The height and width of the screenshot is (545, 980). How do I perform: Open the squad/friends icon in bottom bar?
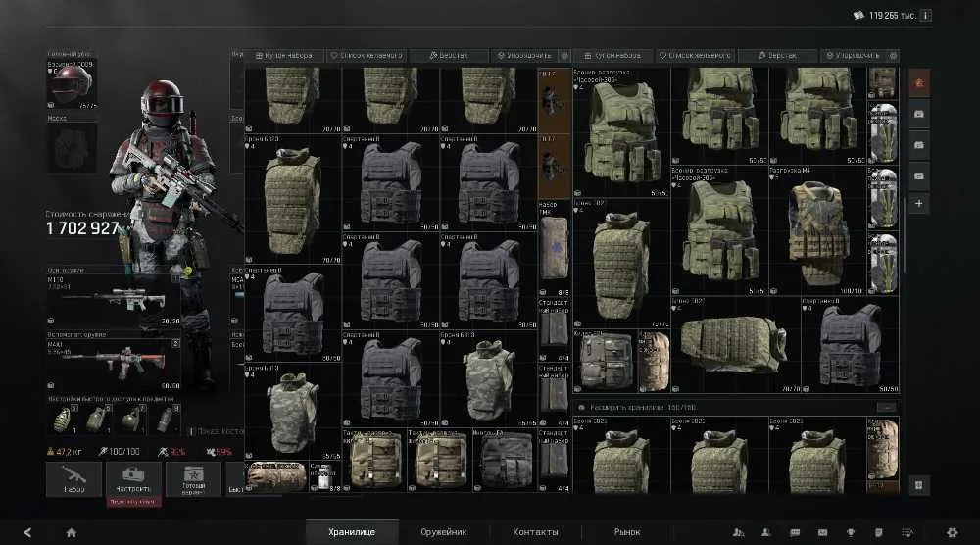point(738,532)
